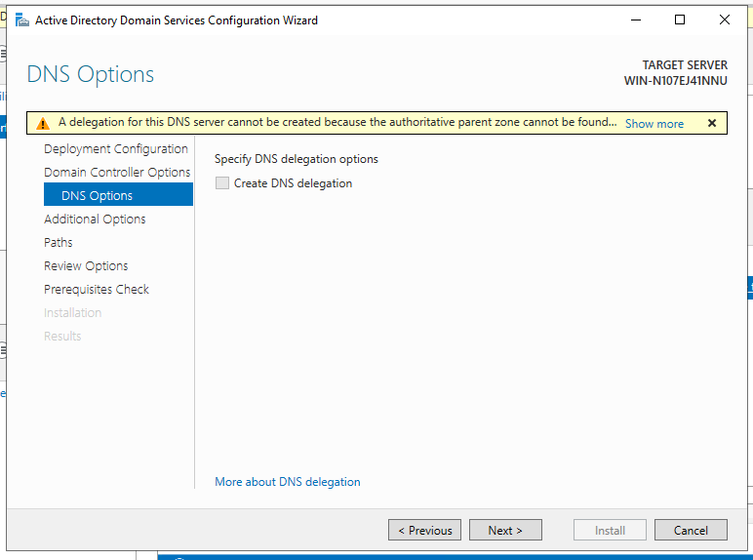This screenshot has width=753, height=560.
Task: Minimize the configuration wizard window
Action: pyautogui.click(x=635, y=20)
